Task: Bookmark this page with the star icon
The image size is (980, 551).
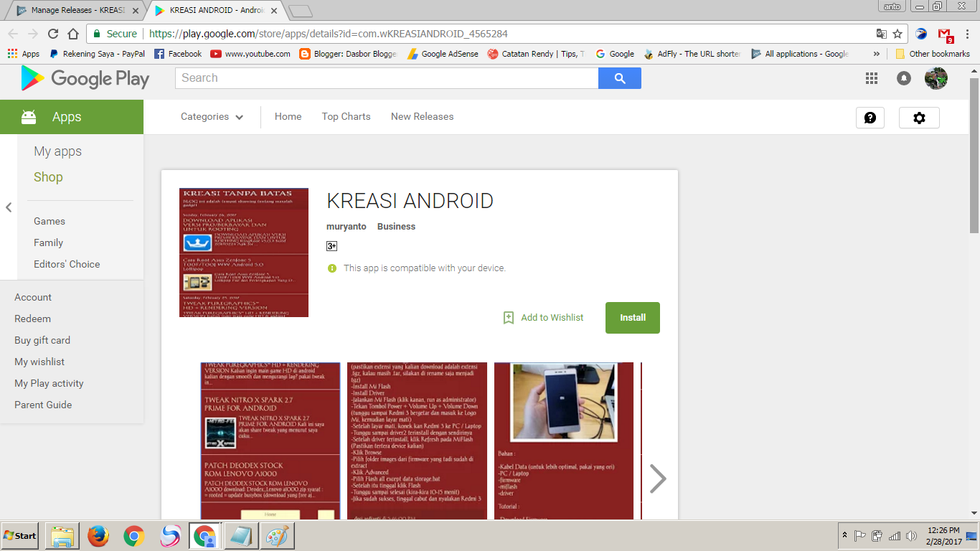Action: [897, 34]
